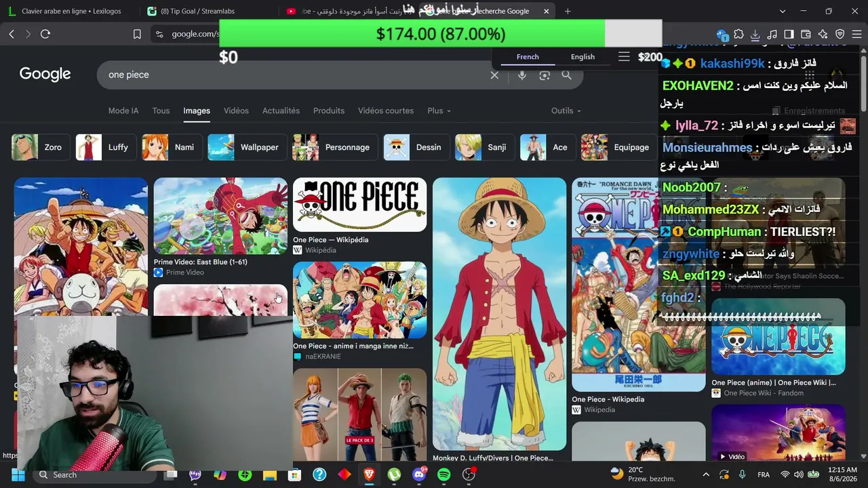Open Discord from the taskbar
This screenshot has height=488, width=868.
click(x=419, y=474)
